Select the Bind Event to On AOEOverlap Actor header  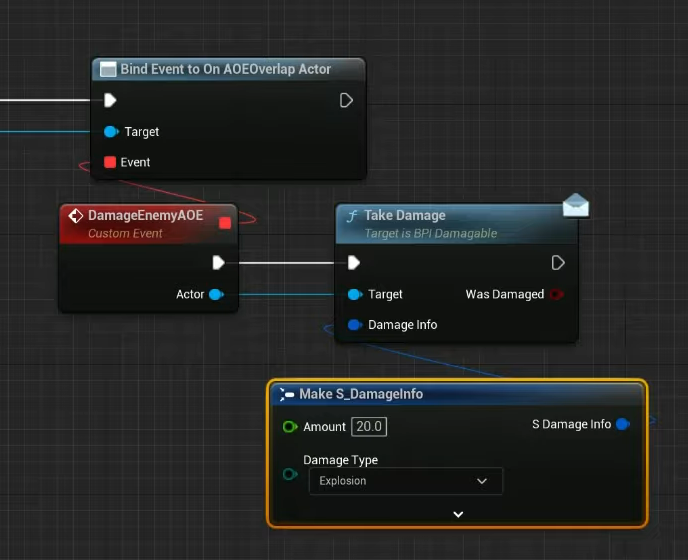(225, 69)
